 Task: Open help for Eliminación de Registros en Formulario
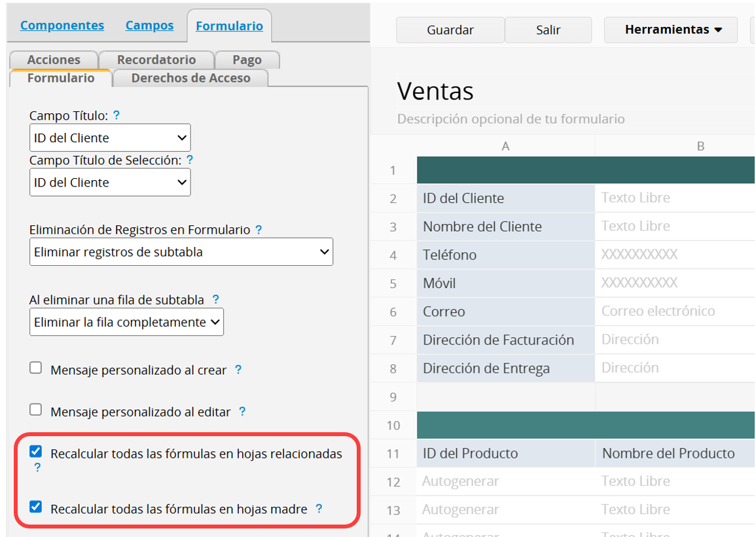[259, 230]
